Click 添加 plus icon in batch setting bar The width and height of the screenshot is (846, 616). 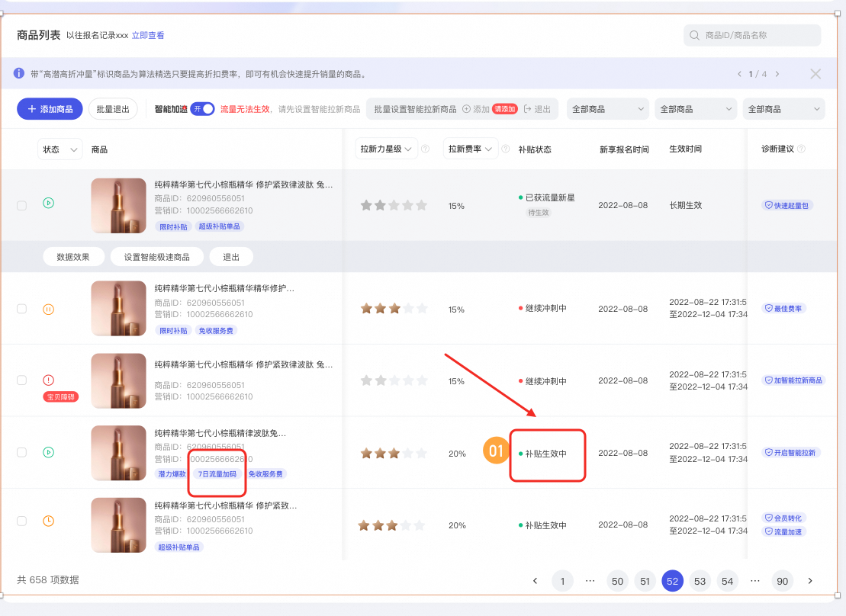(466, 109)
